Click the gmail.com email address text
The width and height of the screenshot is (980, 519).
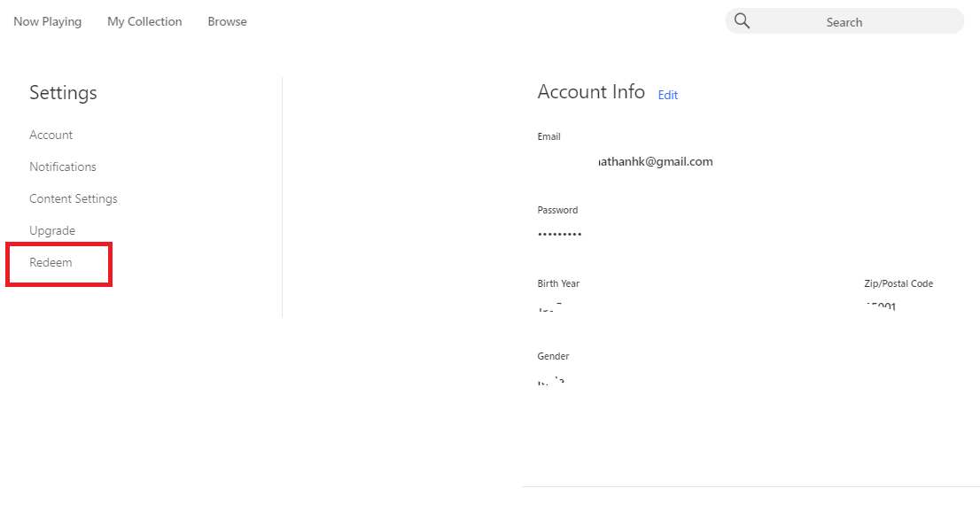tap(655, 162)
